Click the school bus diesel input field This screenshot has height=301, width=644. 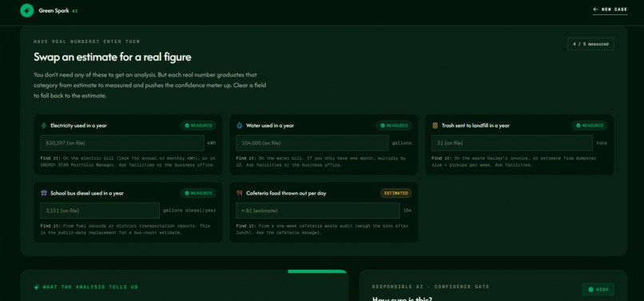pos(100,210)
